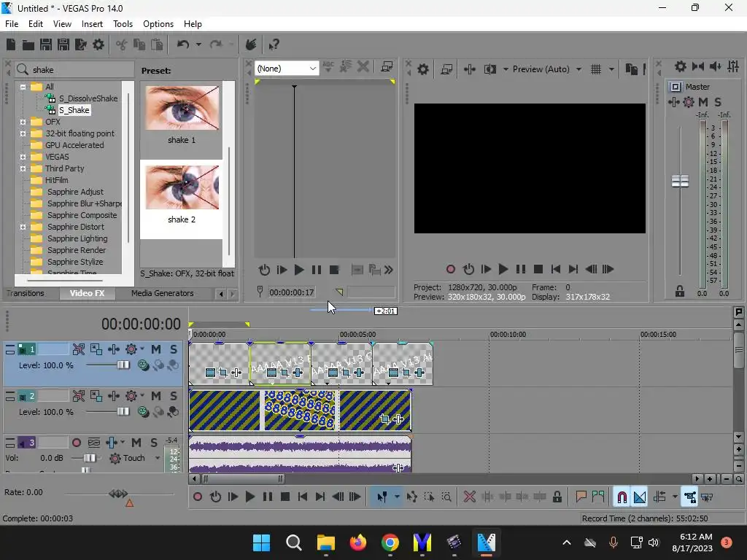Open the Tools menu
This screenshot has height=560, width=747.
click(123, 24)
